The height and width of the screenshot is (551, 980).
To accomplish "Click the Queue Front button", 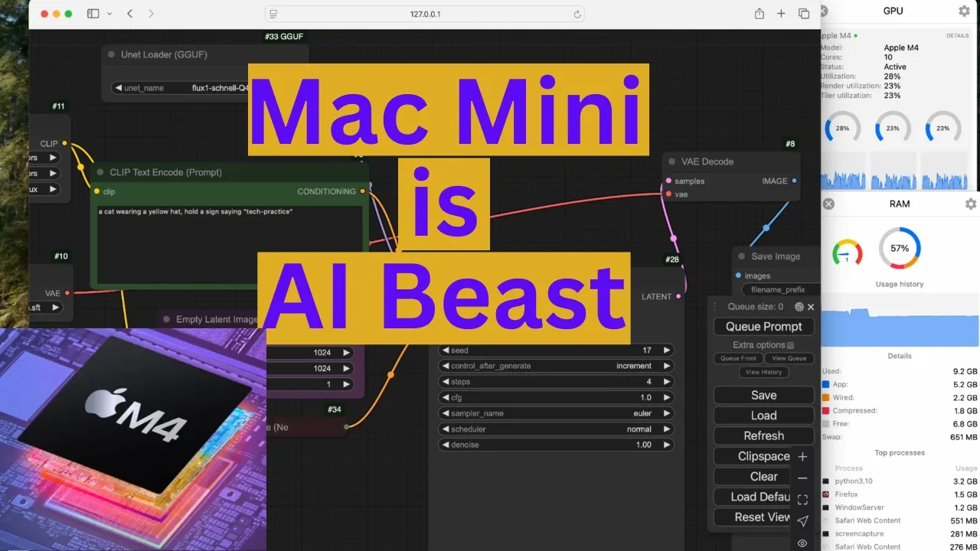I will click(738, 358).
